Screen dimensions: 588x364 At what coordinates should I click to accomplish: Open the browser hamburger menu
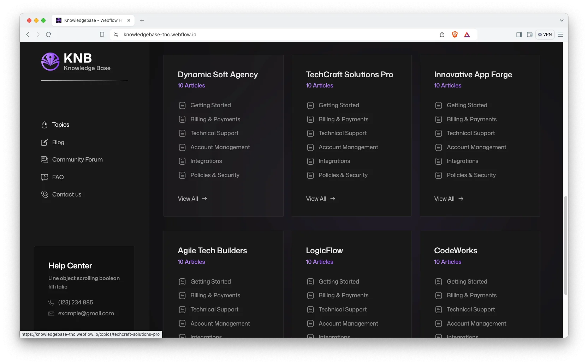click(x=560, y=35)
